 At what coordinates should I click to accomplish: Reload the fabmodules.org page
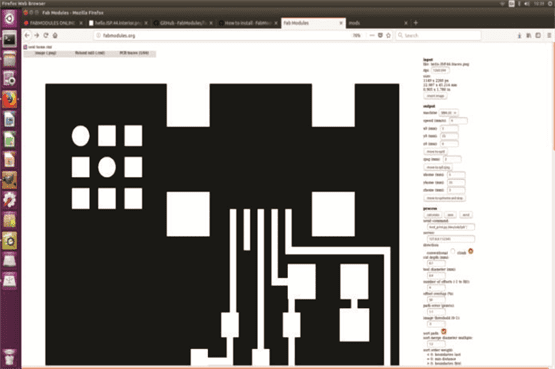click(46, 35)
